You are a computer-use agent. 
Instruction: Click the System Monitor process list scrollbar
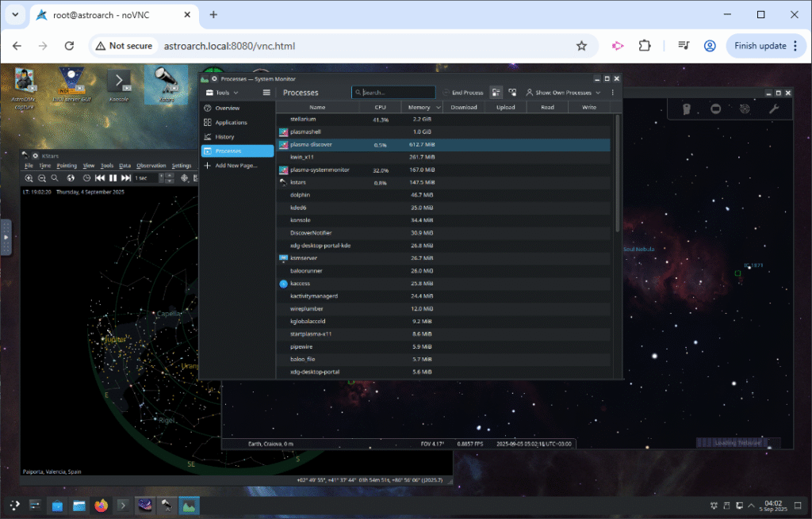(x=617, y=174)
